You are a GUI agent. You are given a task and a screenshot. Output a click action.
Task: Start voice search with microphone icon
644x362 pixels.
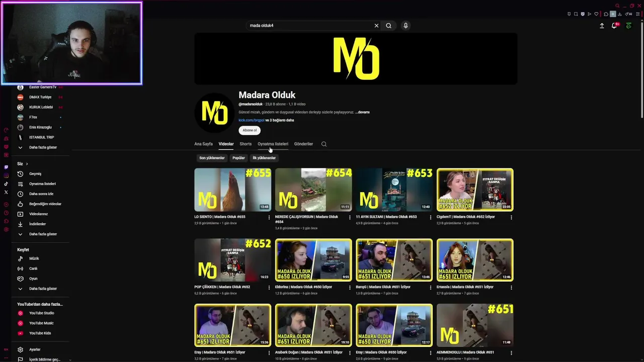[406, 26]
